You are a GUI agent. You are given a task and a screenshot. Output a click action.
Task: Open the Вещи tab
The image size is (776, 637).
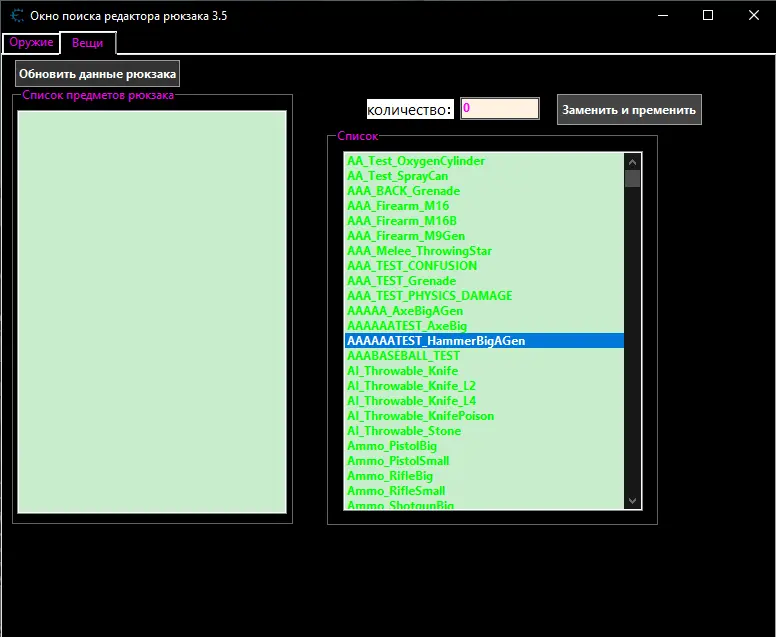[x=87, y=43]
